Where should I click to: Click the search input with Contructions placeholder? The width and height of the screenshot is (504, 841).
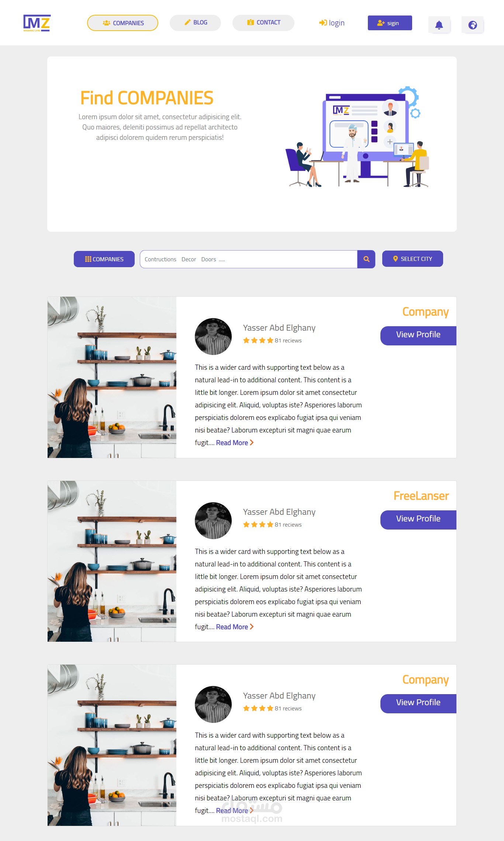pyautogui.click(x=249, y=259)
